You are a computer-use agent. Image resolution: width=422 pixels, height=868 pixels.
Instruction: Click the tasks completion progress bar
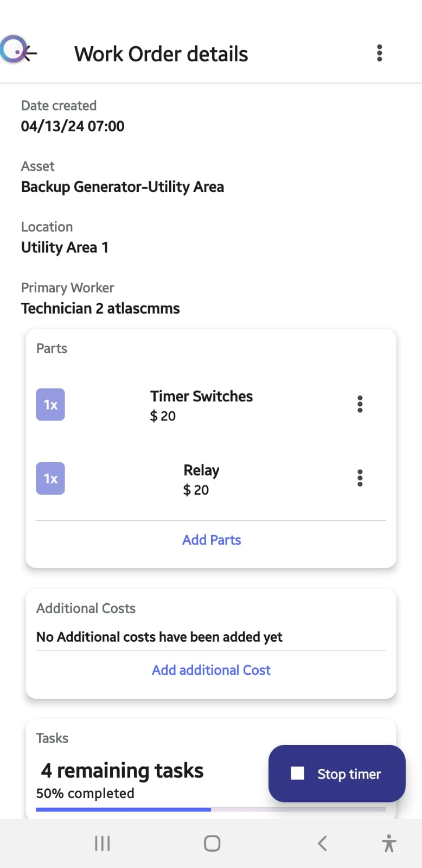[x=210, y=809]
